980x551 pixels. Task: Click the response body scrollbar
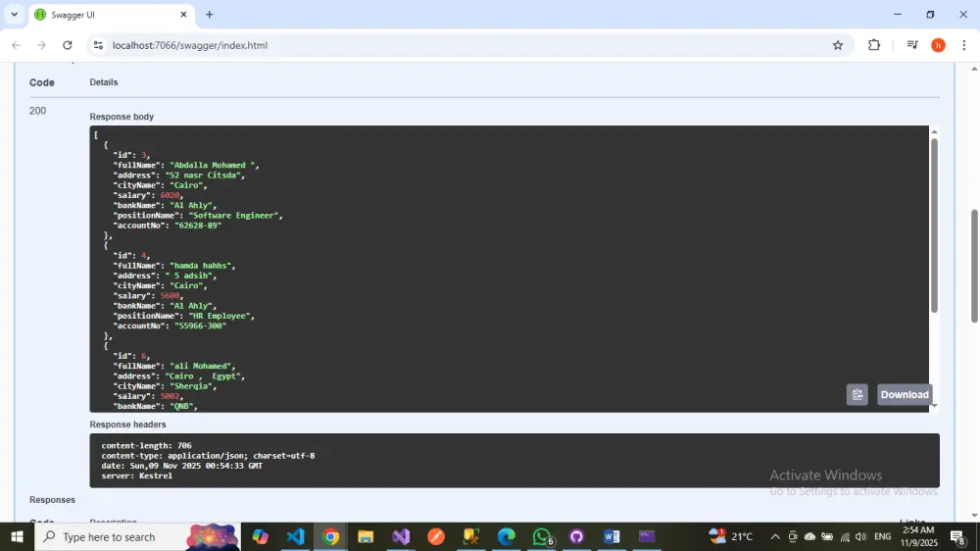[x=934, y=225]
